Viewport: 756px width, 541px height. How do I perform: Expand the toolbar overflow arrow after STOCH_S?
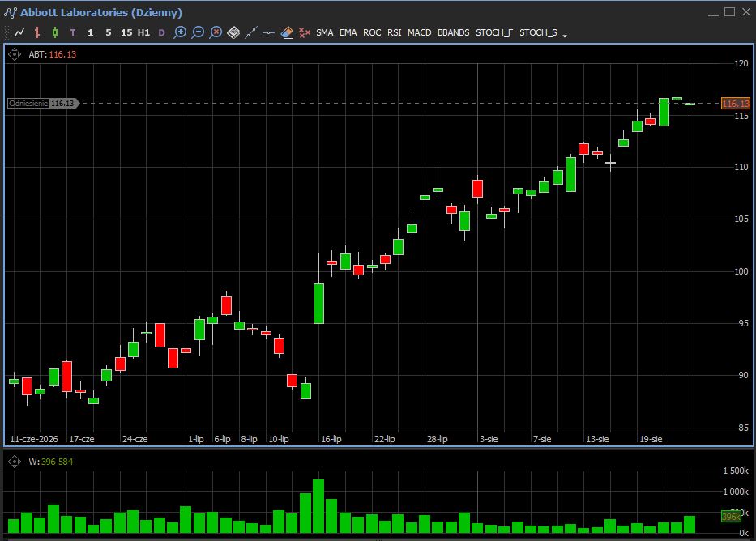coord(565,35)
